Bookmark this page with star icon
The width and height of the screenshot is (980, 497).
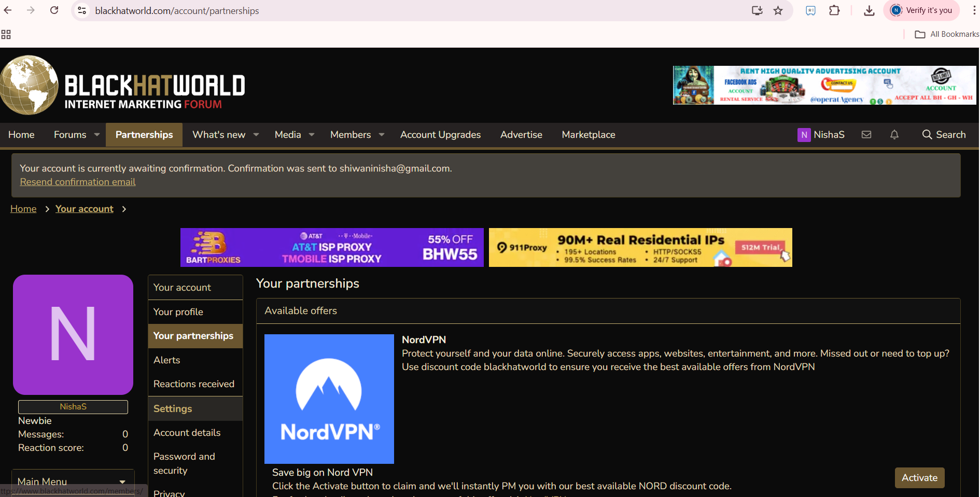pos(778,10)
